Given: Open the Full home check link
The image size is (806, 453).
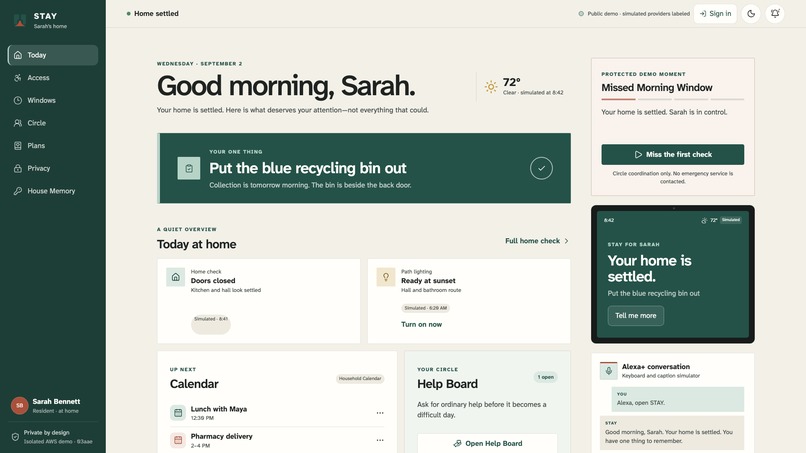Looking at the screenshot, I should point(537,241).
